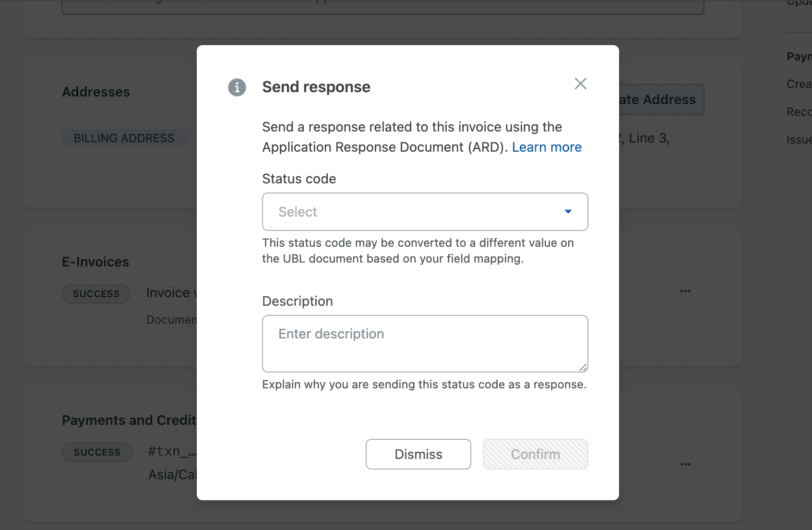Click the dropdown arrow in Status code

(x=568, y=212)
